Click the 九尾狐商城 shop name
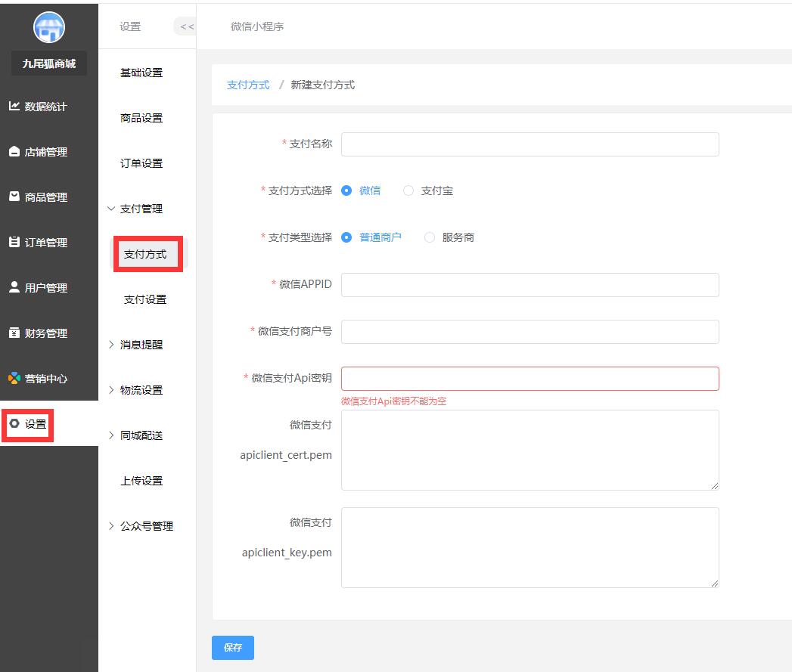Viewport: 792px width, 672px height. [49, 63]
